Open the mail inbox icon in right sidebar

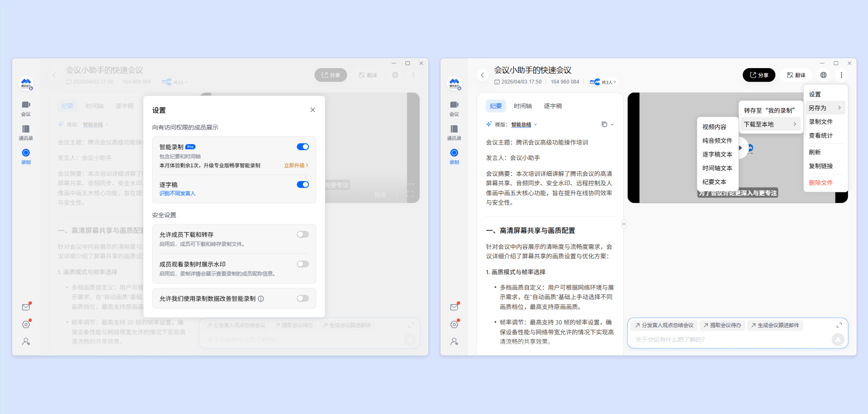pos(454,307)
